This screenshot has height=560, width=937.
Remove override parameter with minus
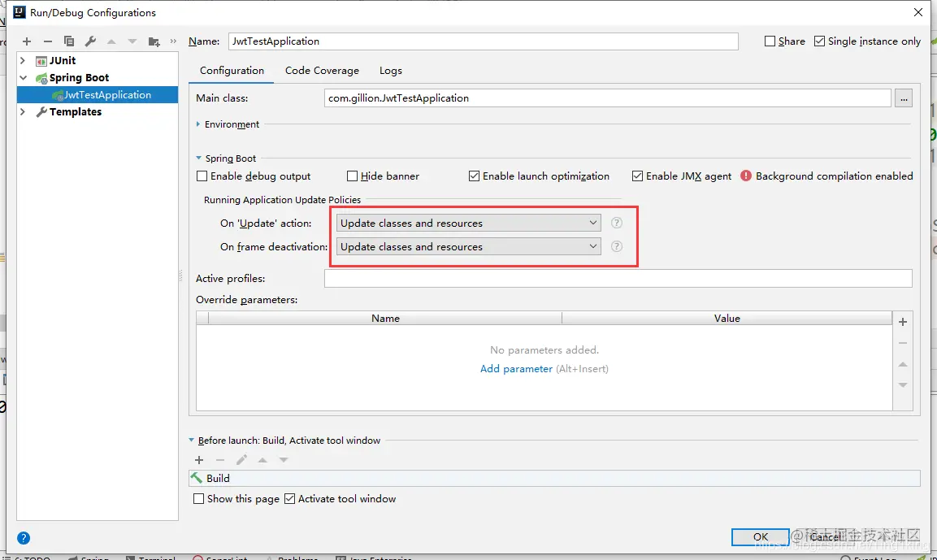903,343
